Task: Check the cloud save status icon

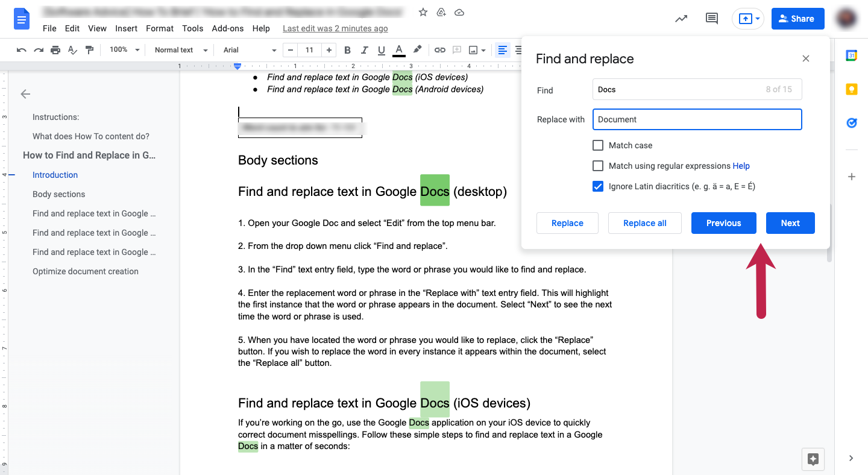Action: [x=459, y=12]
